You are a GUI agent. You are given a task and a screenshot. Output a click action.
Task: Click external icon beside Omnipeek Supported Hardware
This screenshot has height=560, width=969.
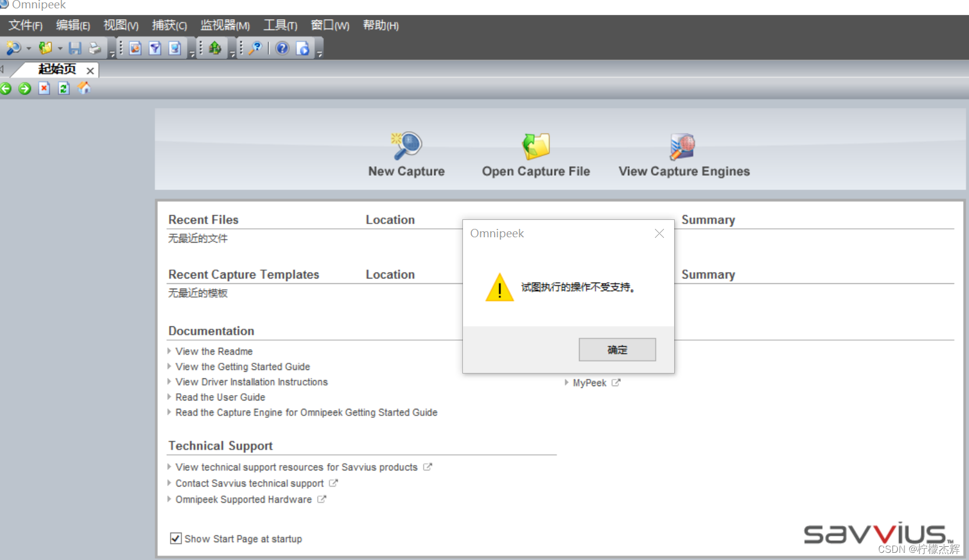(322, 499)
